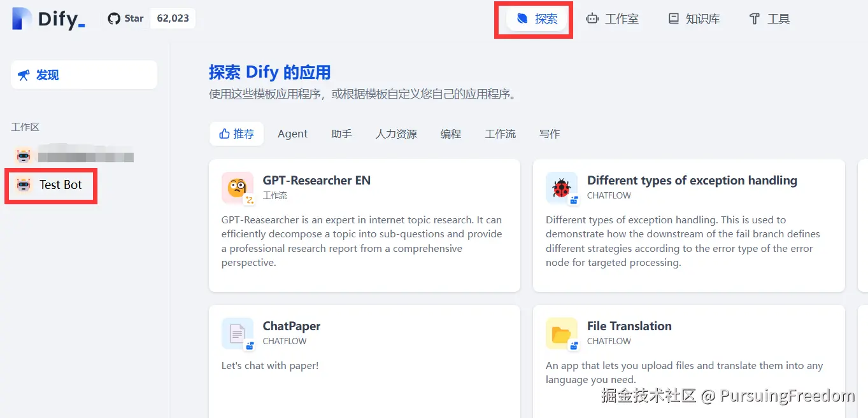
Task: Click the 工作区 sidebar label
Action: 25,127
